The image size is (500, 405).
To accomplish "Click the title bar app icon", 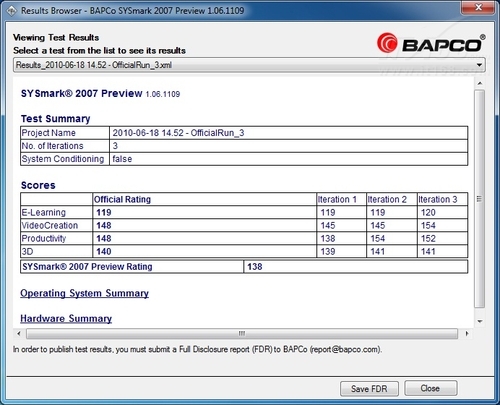I will [11, 11].
